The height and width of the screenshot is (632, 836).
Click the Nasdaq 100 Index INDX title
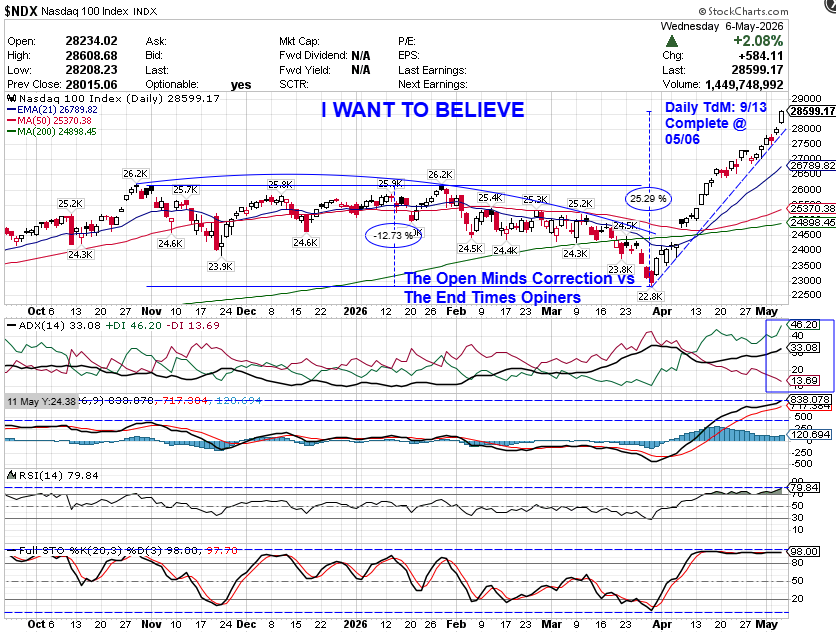point(99,11)
